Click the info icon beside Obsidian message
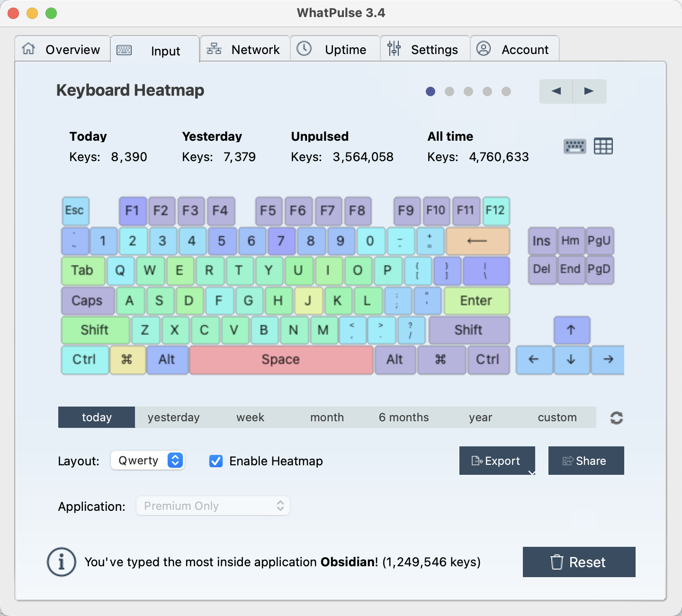 pyautogui.click(x=62, y=562)
